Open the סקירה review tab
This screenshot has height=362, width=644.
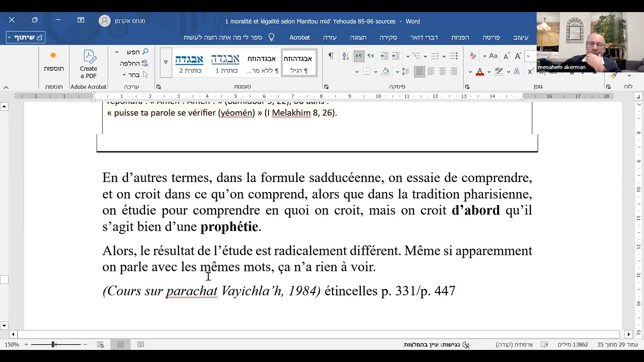coord(388,37)
